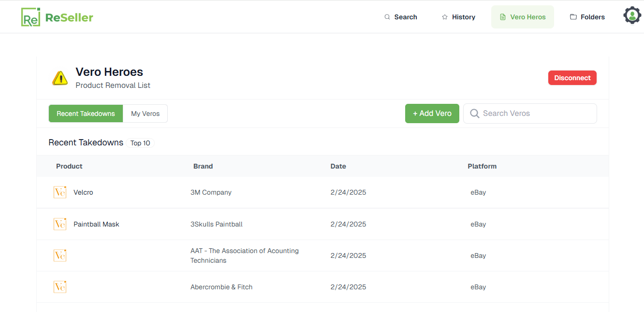Click the date in the Velcro row
This screenshot has width=644, height=312.
tap(349, 192)
